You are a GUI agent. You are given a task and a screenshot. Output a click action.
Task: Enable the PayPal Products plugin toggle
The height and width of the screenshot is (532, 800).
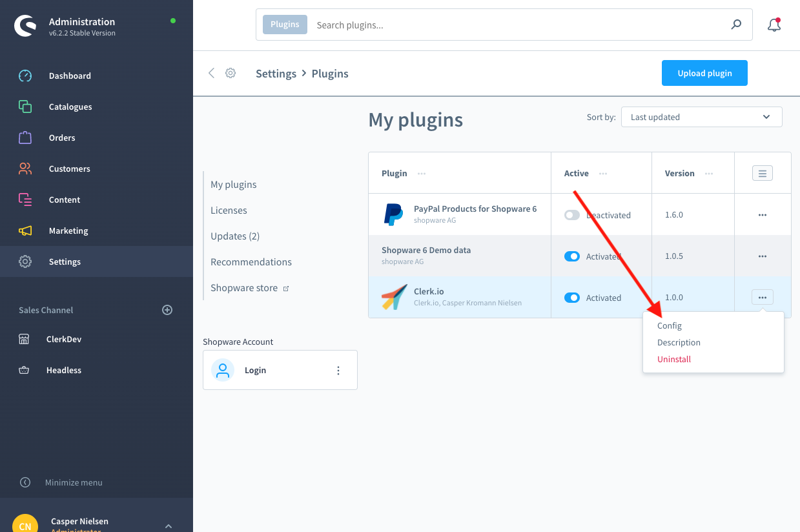(572, 215)
